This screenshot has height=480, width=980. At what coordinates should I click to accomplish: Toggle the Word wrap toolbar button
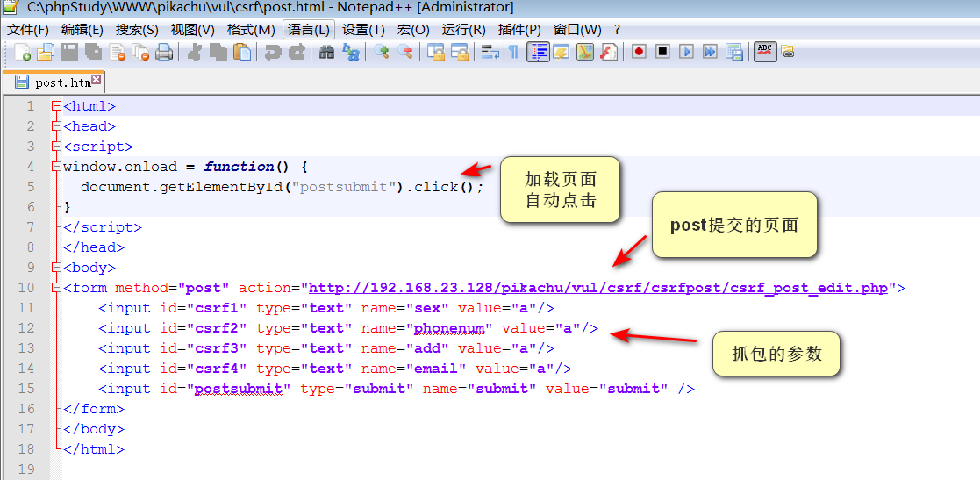pos(490,53)
